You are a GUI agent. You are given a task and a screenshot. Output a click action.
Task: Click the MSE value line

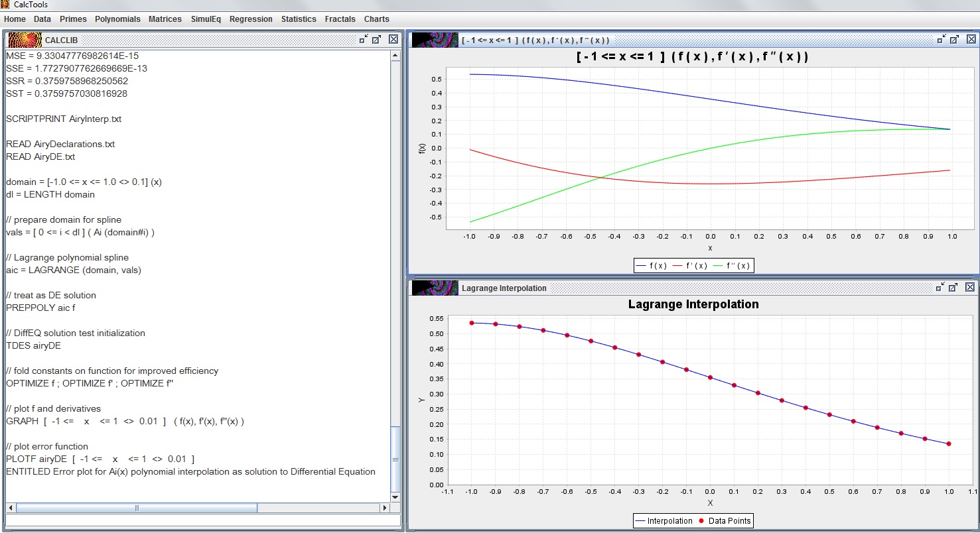coord(72,56)
